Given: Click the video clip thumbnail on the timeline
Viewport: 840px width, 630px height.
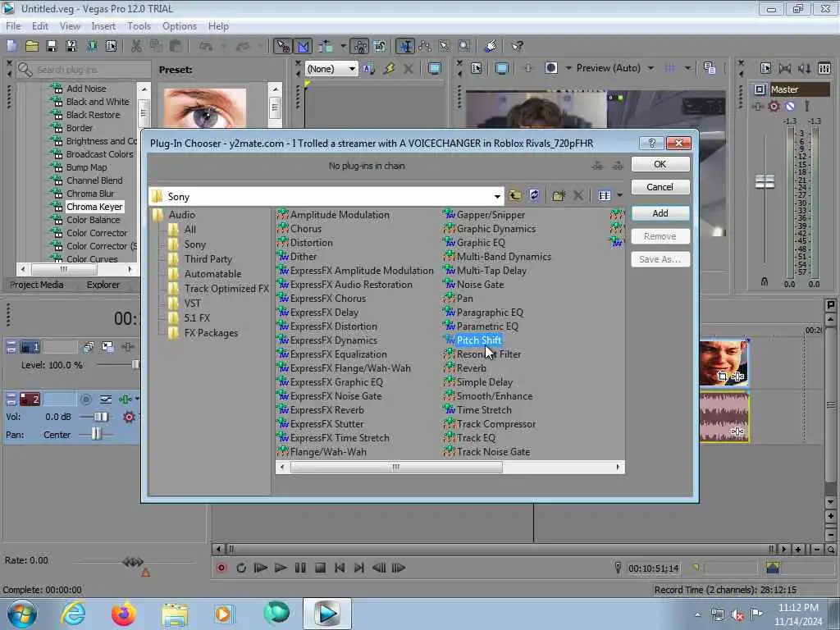Looking at the screenshot, I should [x=724, y=363].
